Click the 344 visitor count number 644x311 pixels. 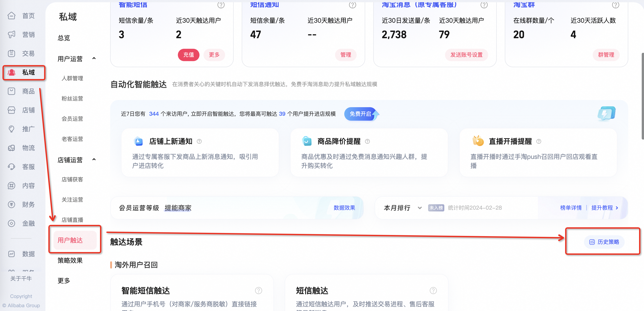[154, 114]
